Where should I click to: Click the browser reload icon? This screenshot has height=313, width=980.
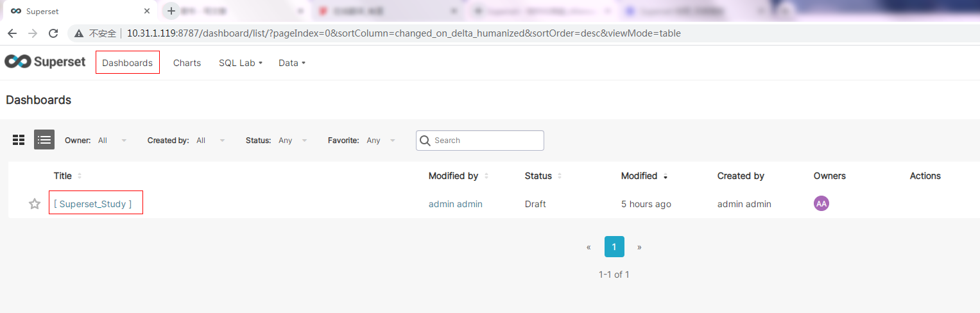[54, 33]
